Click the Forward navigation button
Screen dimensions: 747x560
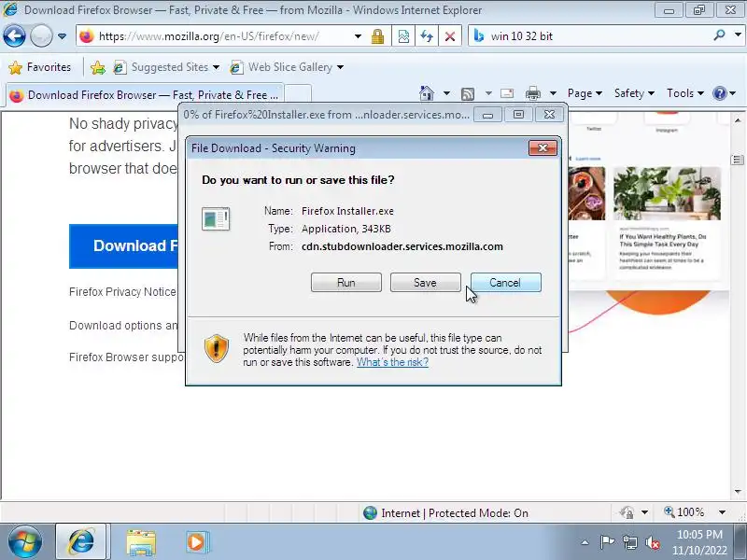[41, 35]
